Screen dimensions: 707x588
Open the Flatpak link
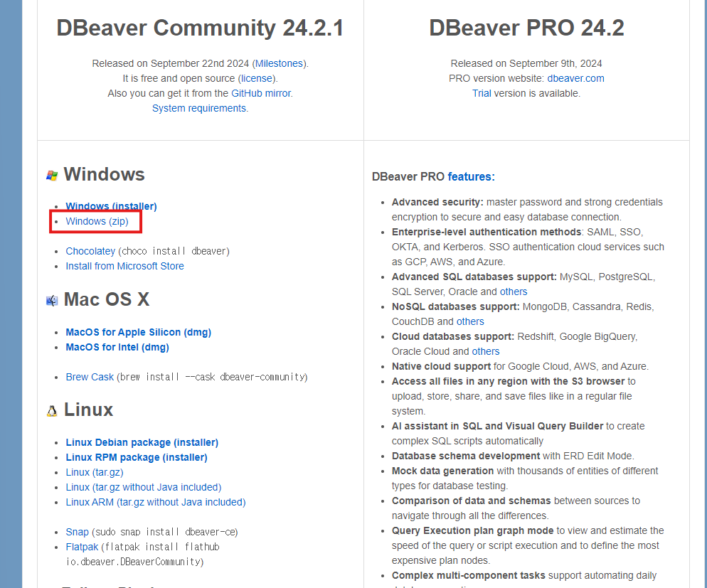[82, 547]
